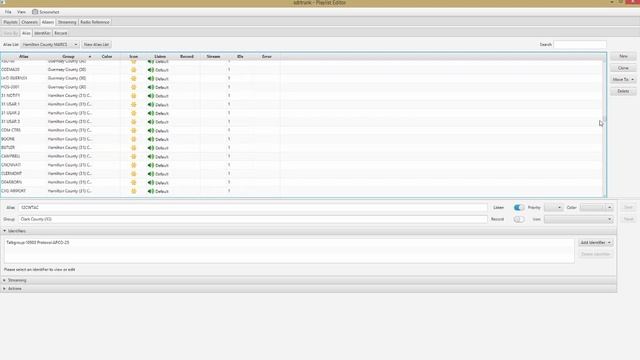The width and height of the screenshot is (640, 360).
Task: Click the speaker listen icon in the 31 NOTIFY row
Action: click(x=151, y=96)
